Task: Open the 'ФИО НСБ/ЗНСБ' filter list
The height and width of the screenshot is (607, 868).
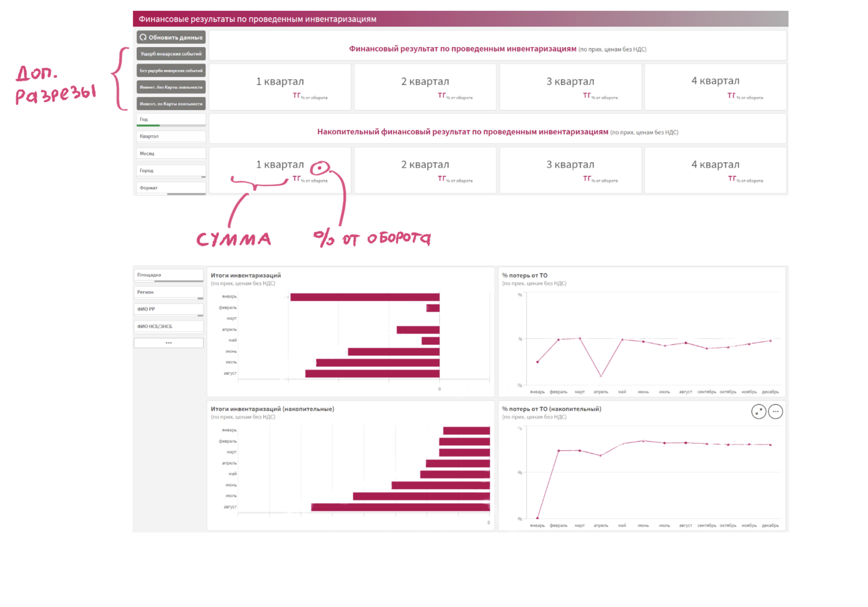Action: (x=168, y=326)
